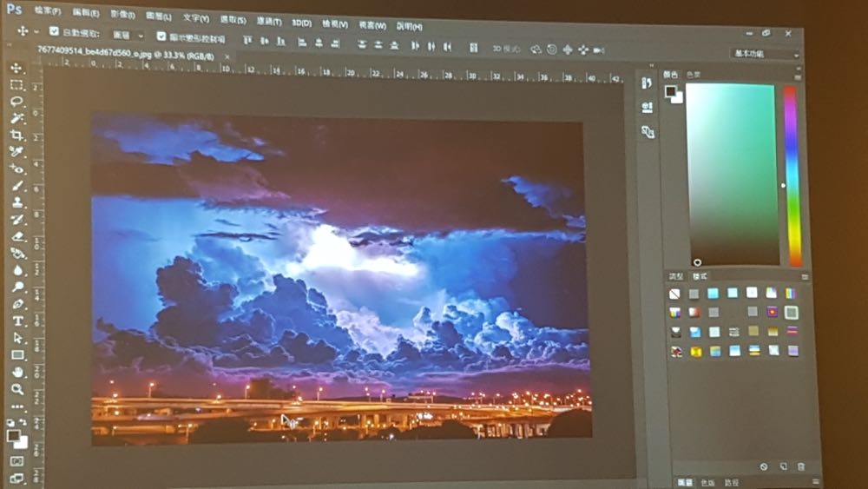Image resolution: width=868 pixels, height=489 pixels.
Task: Click the Color panel foreground swatch
Action: tap(671, 91)
